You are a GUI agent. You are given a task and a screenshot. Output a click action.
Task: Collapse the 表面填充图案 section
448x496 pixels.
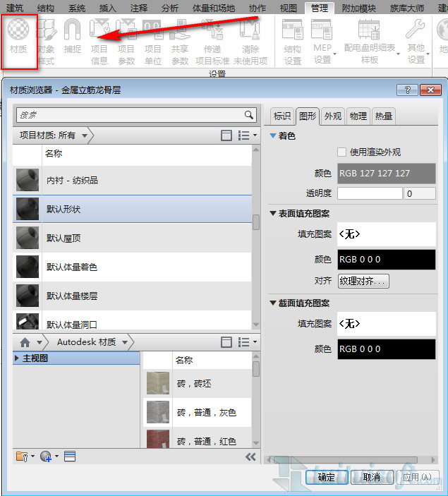click(x=273, y=214)
